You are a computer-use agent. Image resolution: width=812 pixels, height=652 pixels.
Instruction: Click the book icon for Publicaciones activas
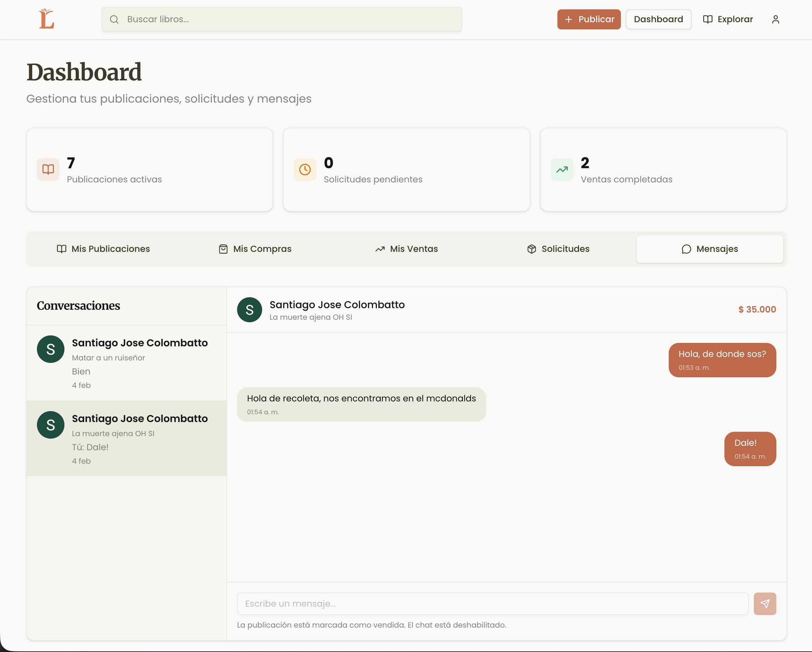pos(48,170)
